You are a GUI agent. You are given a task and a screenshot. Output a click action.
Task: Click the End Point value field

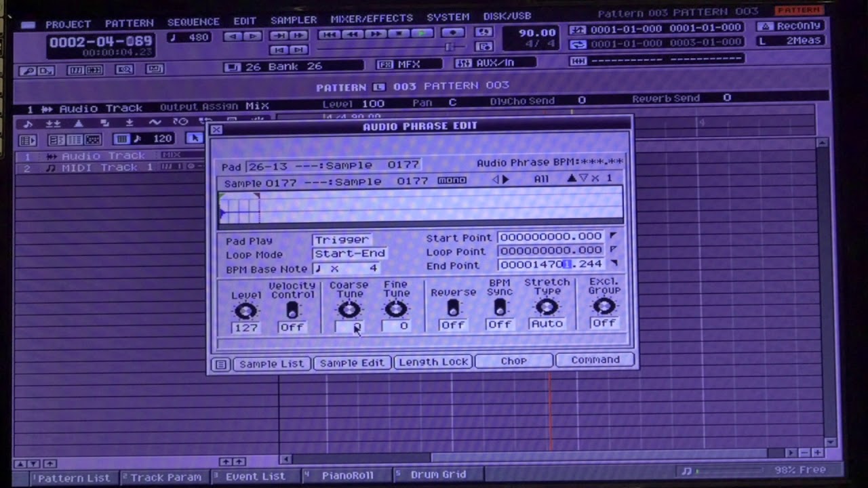click(550, 264)
